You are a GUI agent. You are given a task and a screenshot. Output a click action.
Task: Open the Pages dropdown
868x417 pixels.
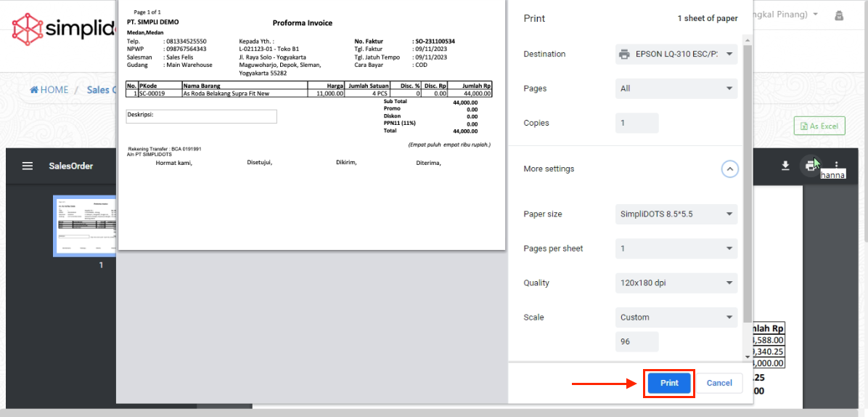click(x=676, y=89)
